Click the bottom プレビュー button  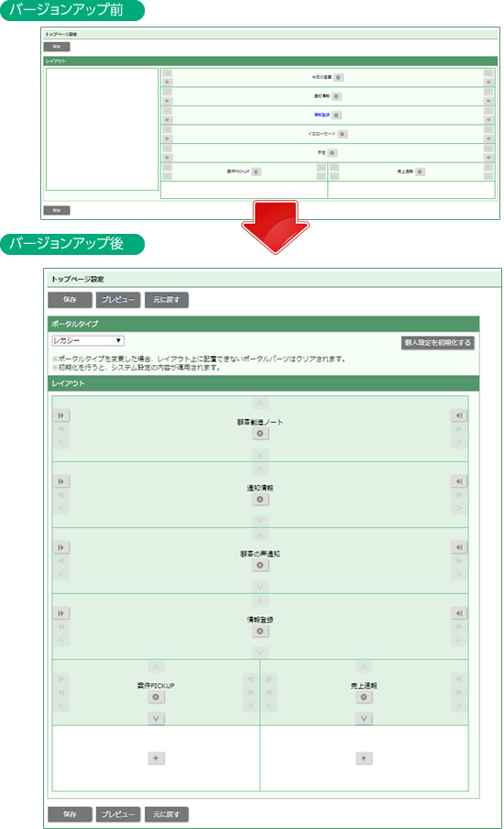tap(118, 814)
